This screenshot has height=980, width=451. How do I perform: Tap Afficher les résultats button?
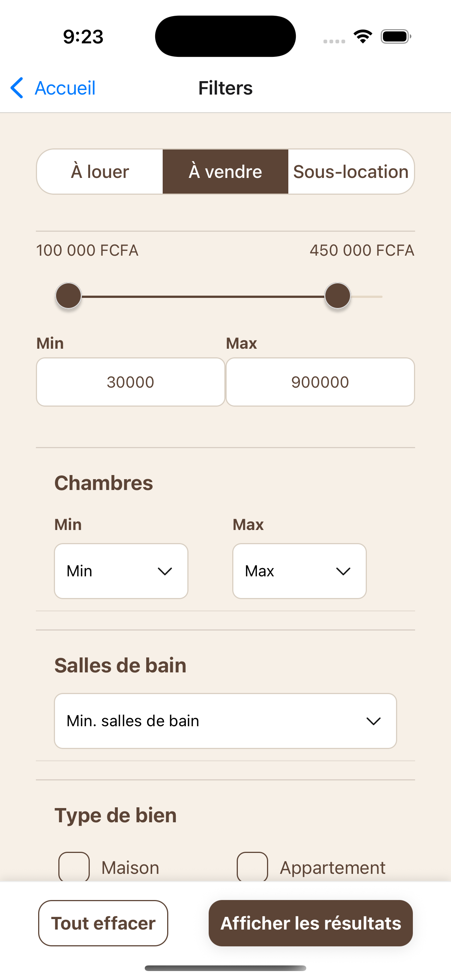310,923
